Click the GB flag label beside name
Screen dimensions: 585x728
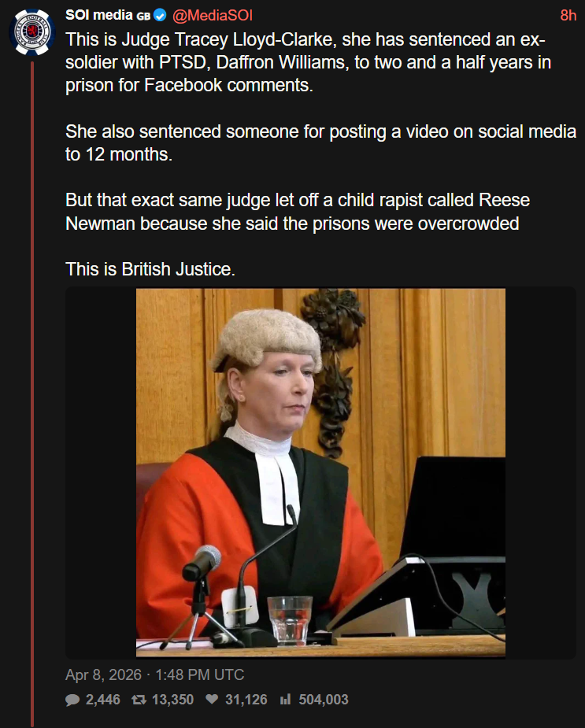[143, 17]
